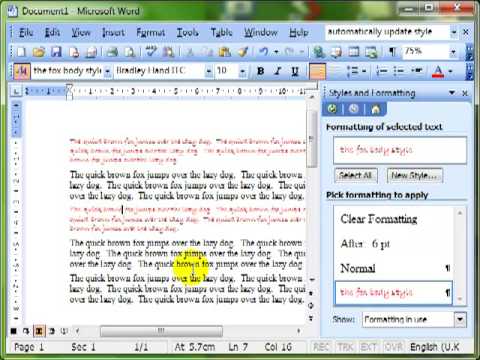Click the task pane Forward icon
Image resolution: width=480 pixels, height=360 pixels.
coord(354,109)
